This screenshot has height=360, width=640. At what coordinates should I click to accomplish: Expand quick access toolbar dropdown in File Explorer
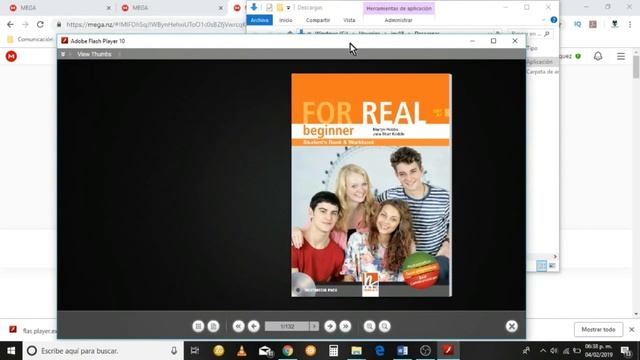pos(288,8)
